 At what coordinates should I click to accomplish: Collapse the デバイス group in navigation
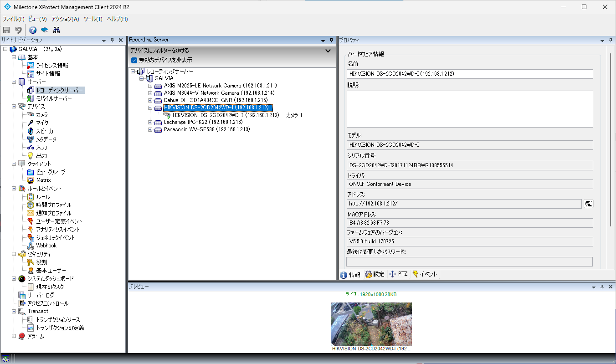point(14,107)
